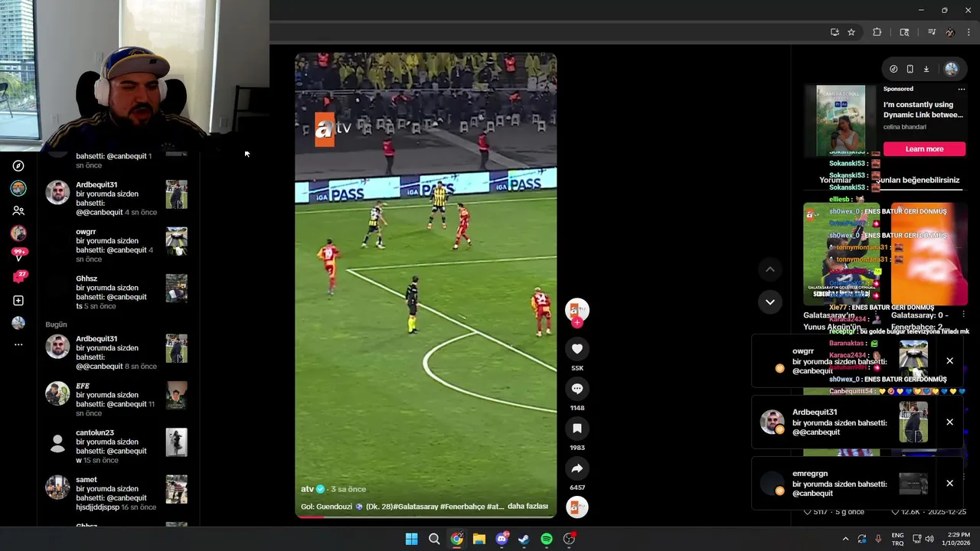Screen dimensions: 980x551
Task: Open OBS Studio from the taskbar
Action: (x=569, y=539)
